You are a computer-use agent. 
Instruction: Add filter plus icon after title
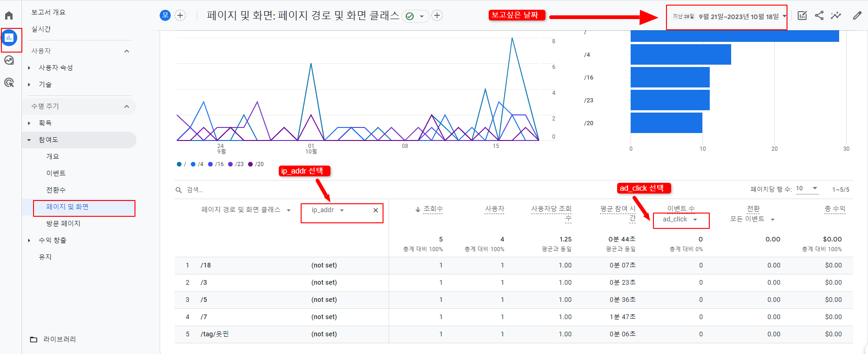[x=437, y=15]
